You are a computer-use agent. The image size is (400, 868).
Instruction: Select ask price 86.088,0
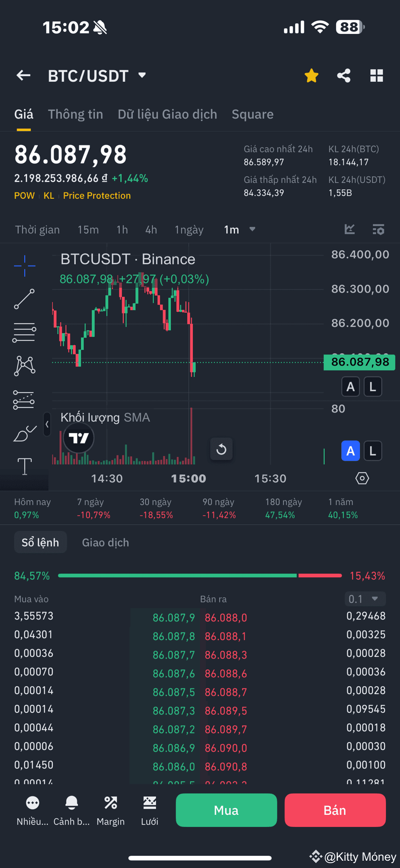point(226,618)
